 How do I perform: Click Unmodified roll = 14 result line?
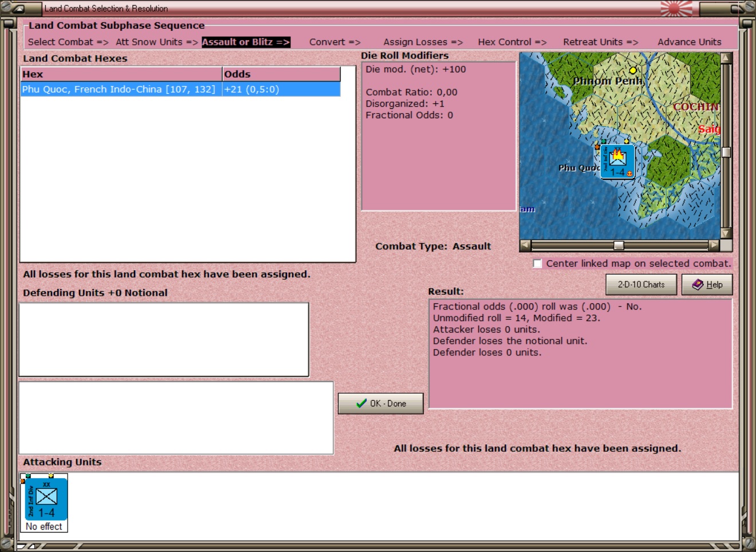517,318
